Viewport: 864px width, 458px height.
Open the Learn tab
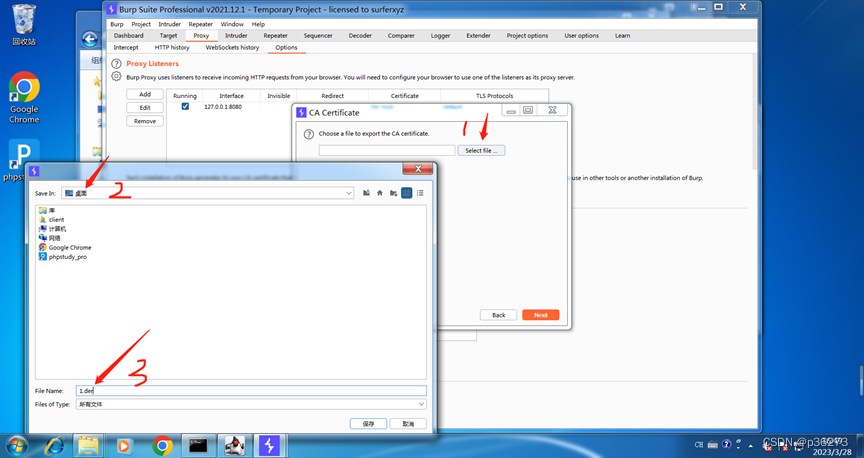[x=623, y=36]
